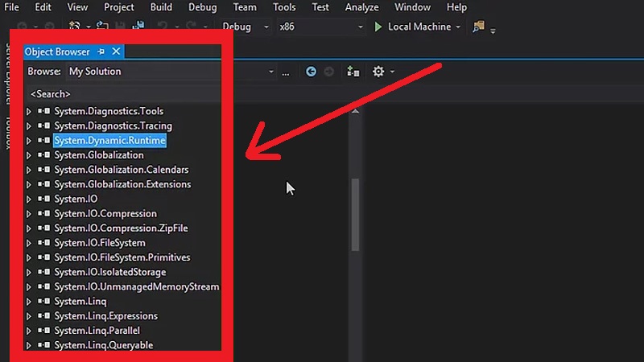
Task: Open the dropdown arrow beside the settings gear
Action: tap(392, 72)
